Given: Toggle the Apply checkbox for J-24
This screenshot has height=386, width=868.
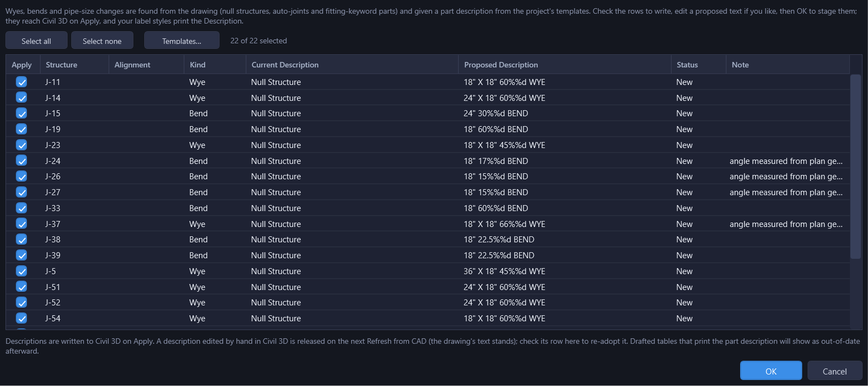Looking at the screenshot, I should (x=21, y=161).
